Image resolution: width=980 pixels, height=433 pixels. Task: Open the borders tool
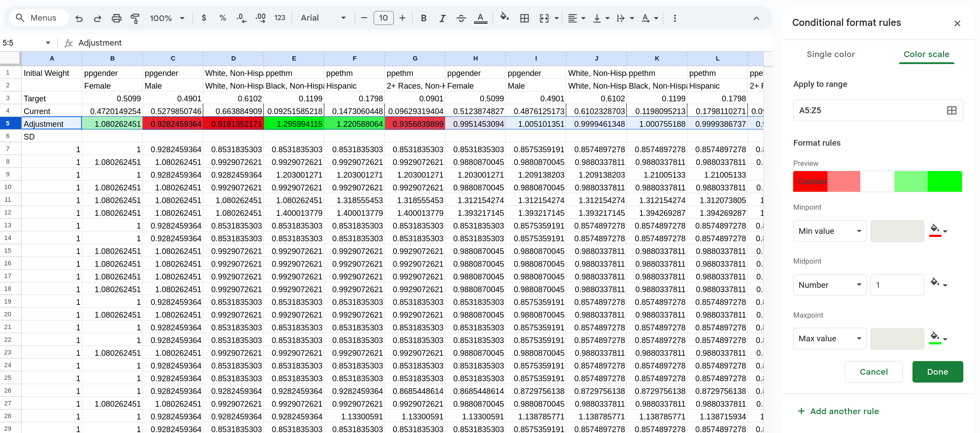click(x=524, y=18)
